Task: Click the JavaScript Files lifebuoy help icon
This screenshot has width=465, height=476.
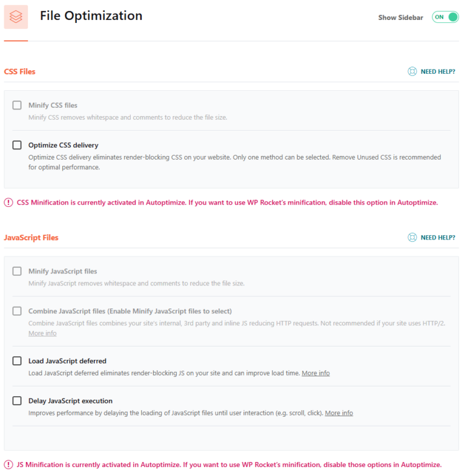Action: (412, 238)
